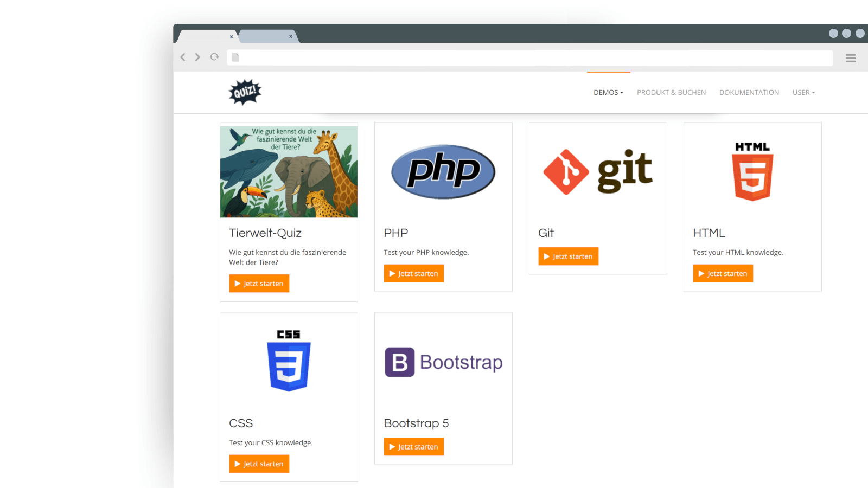Screen dimensions: 868x488
Task: Start the Tierwelt-Quiz with Jetzt starten
Action: click(x=259, y=284)
